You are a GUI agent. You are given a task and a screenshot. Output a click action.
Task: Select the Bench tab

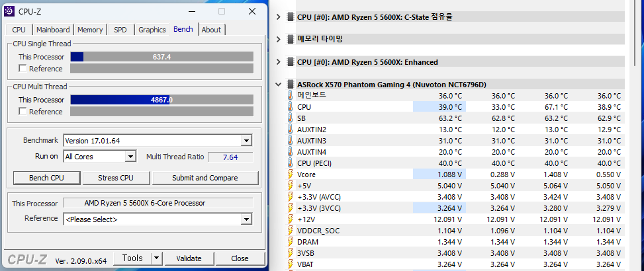pos(183,29)
